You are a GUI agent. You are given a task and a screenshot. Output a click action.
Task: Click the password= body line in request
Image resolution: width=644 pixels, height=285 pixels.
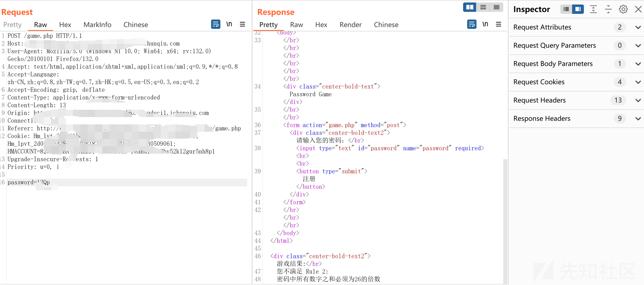(x=127, y=182)
